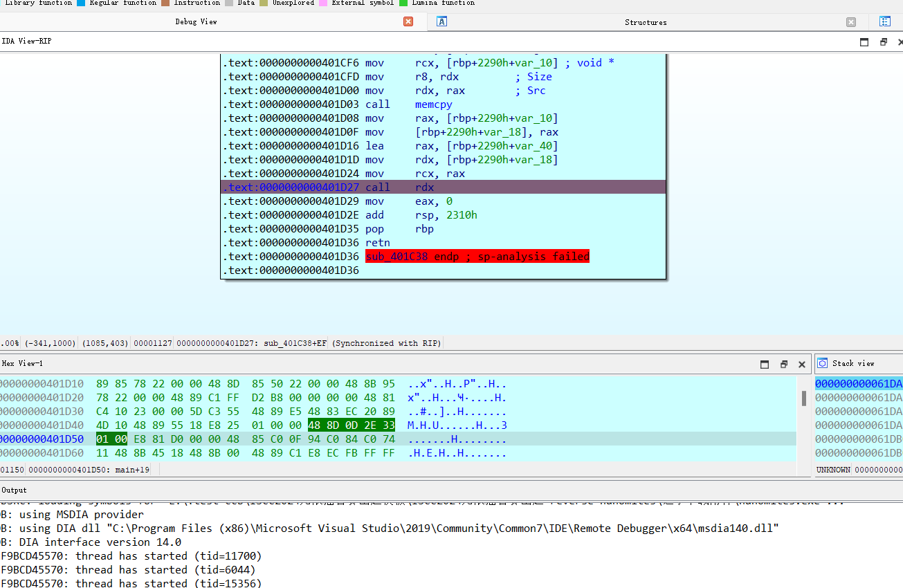Click hex row address 0000000000401D10
The width and height of the screenshot is (903, 588).
[x=42, y=384]
